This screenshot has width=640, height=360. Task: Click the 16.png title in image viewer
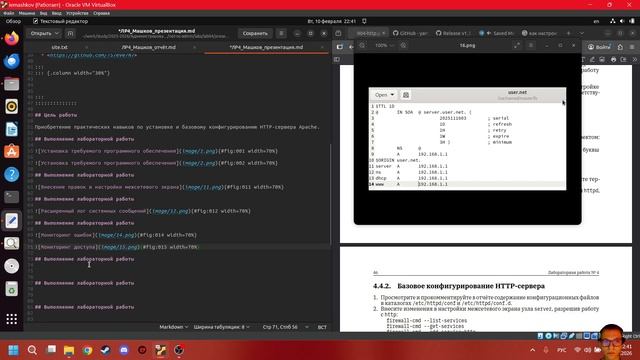coord(467,45)
